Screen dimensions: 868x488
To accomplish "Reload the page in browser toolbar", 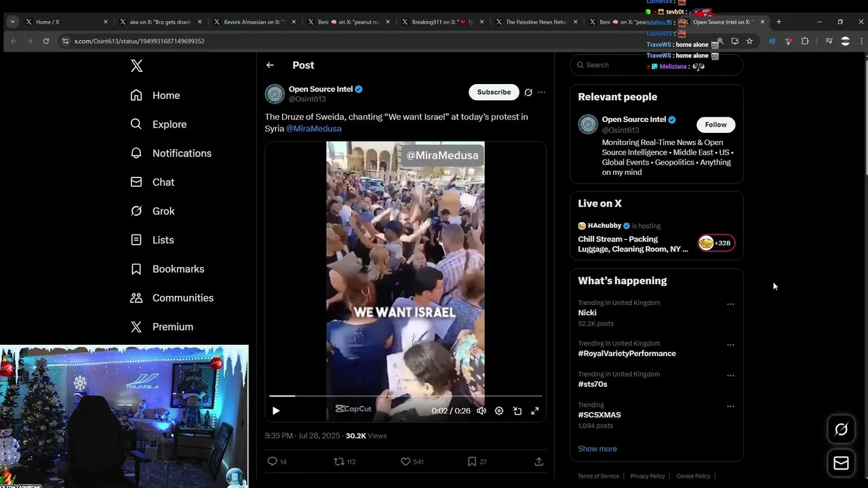I will 46,41.
